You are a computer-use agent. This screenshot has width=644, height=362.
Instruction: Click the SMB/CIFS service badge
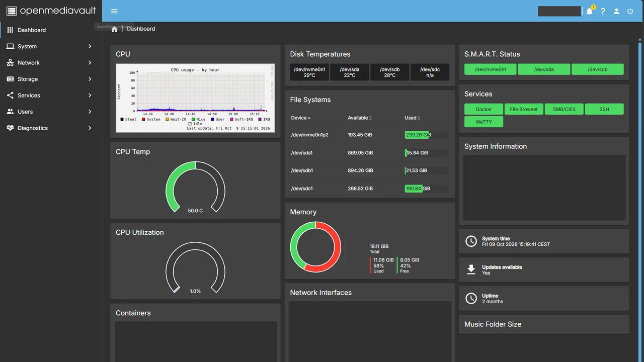coord(564,109)
